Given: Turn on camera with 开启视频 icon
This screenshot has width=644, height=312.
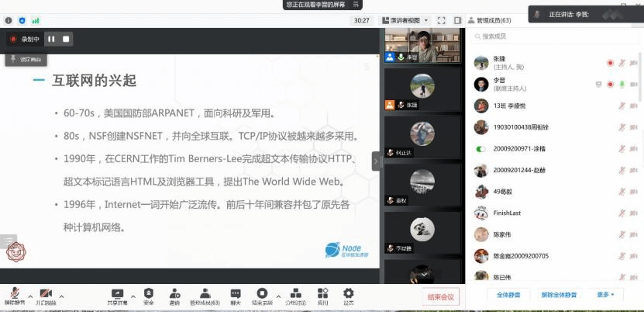Looking at the screenshot, I should [x=46, y=293].
